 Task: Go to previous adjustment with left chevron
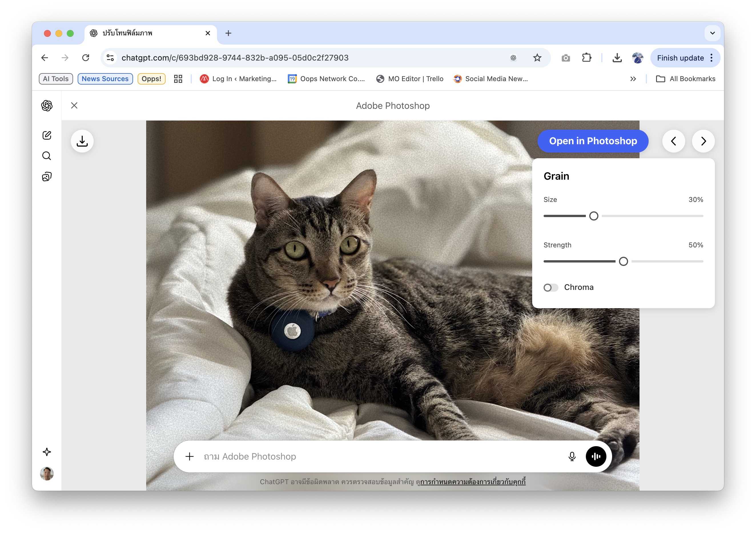[x=673, y=141]
